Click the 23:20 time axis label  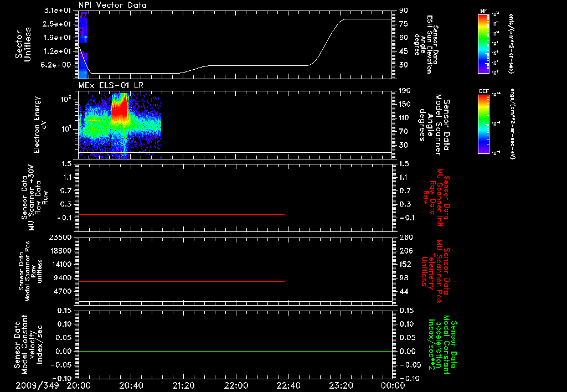pos(341,385)
